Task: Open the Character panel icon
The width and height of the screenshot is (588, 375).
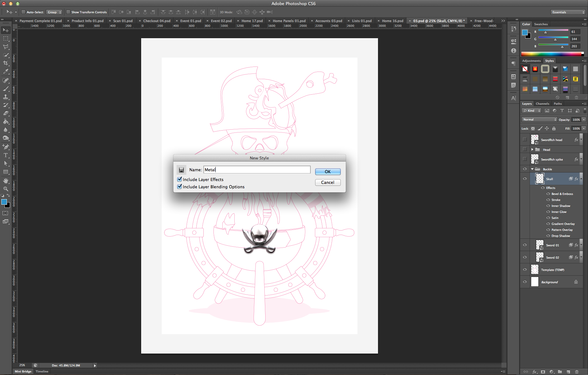Action: (513, 98)
